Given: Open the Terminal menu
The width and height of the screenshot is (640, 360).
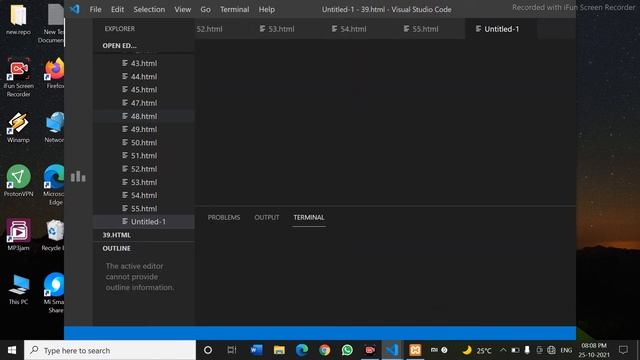Looking at the screenshot, I should (234, 9).
